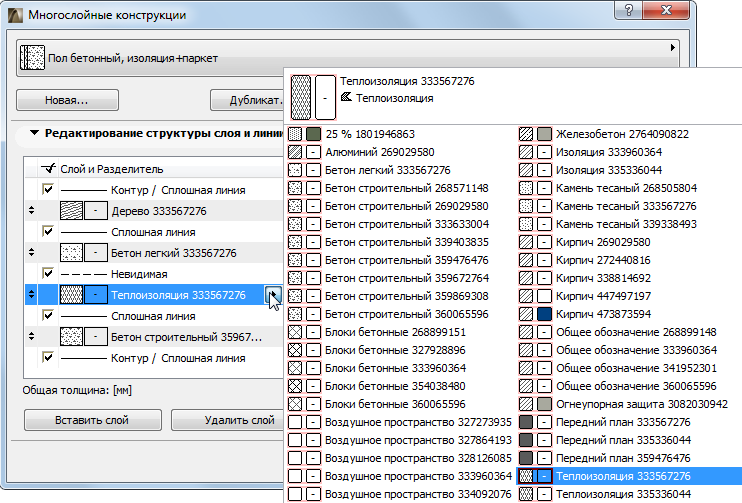The image size is (742, 503).
Task: Click the Дерево 333567276 fill pattern icon
Action: point(71,211)
